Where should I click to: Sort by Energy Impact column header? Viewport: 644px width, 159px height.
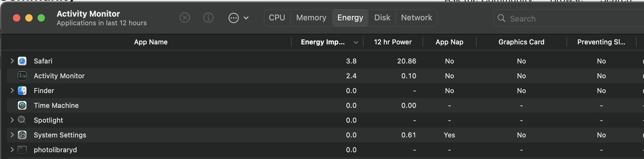click(323, 42)
